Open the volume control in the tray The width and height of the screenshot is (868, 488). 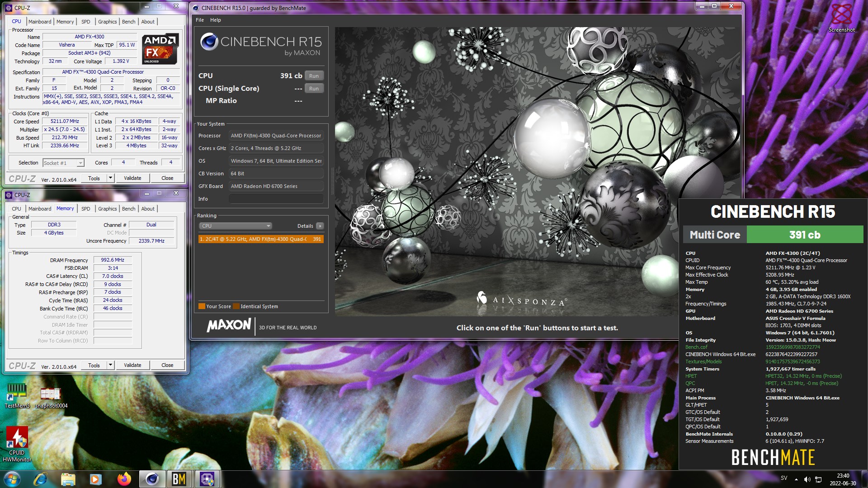[807, 479]
